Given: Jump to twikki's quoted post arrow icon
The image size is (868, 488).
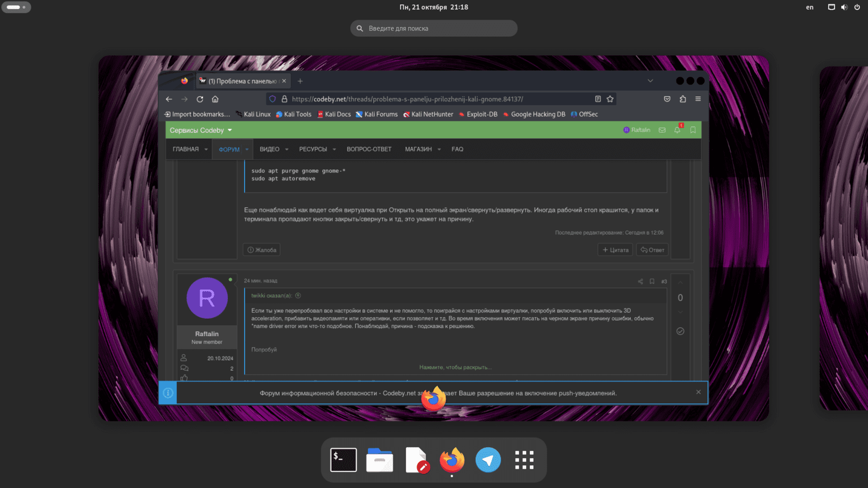Looking at the screenshot, I should (298, 296).
